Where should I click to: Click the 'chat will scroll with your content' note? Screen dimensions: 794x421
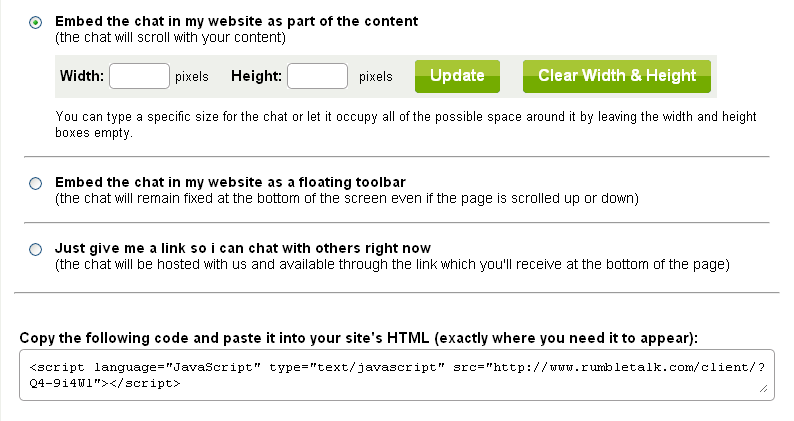click(x=171, y=38)
